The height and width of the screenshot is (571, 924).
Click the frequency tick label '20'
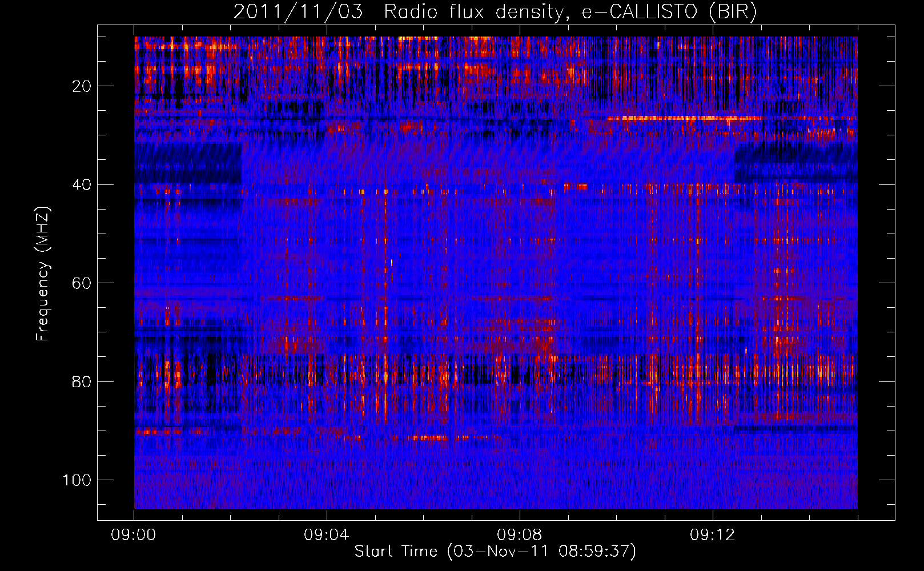point(82,86)
